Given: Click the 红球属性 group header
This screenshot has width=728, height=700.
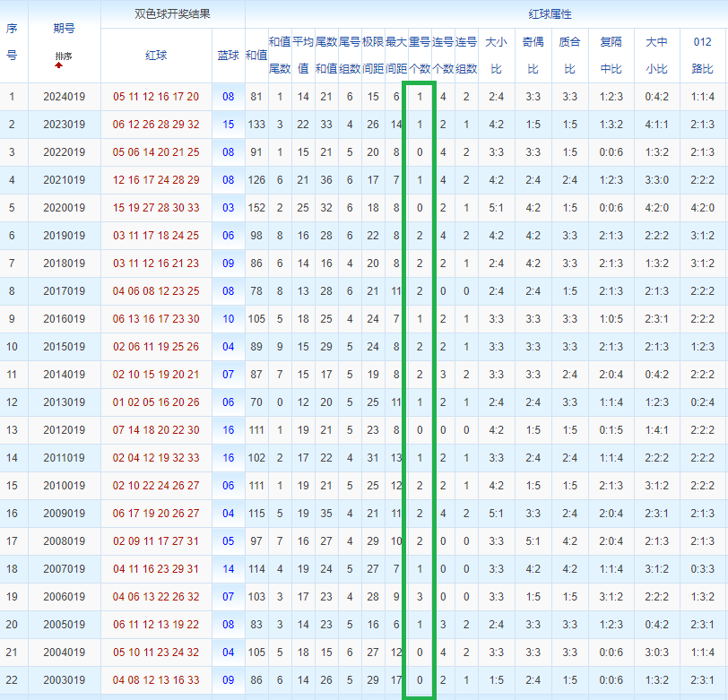Looking at the screenshot, I should pyautogui.click(x=550, y=14).
